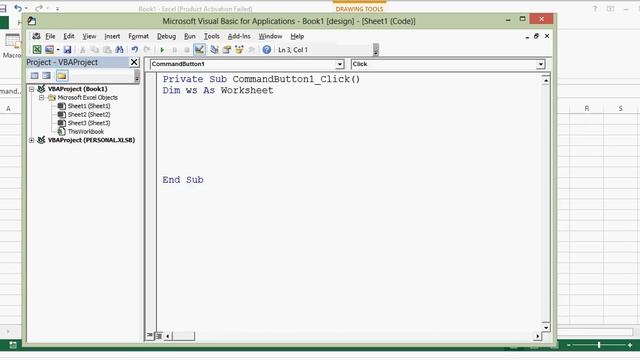Click the Undo toolbar icon
This screenshot has width=640, height=360.
point(135,49)
